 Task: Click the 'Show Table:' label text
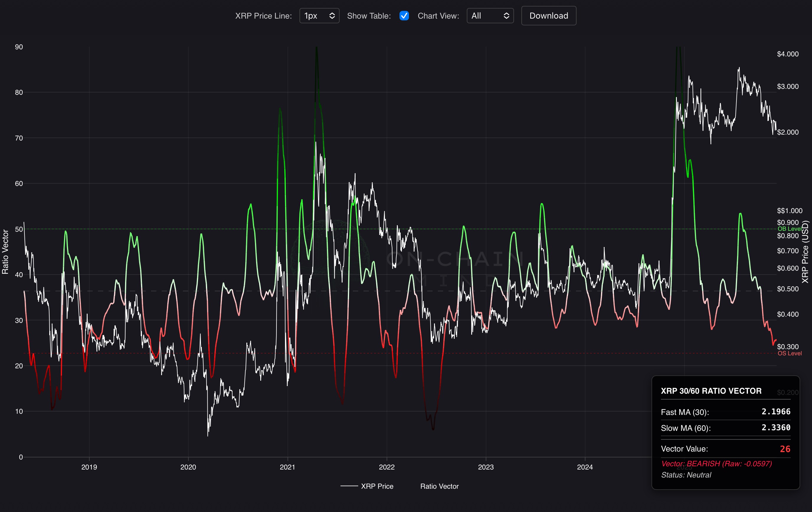pyautogui.click(x=369, y=16)
